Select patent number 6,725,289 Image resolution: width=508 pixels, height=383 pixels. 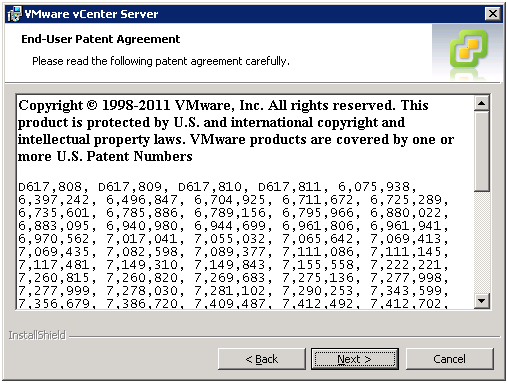pos(406,200)
